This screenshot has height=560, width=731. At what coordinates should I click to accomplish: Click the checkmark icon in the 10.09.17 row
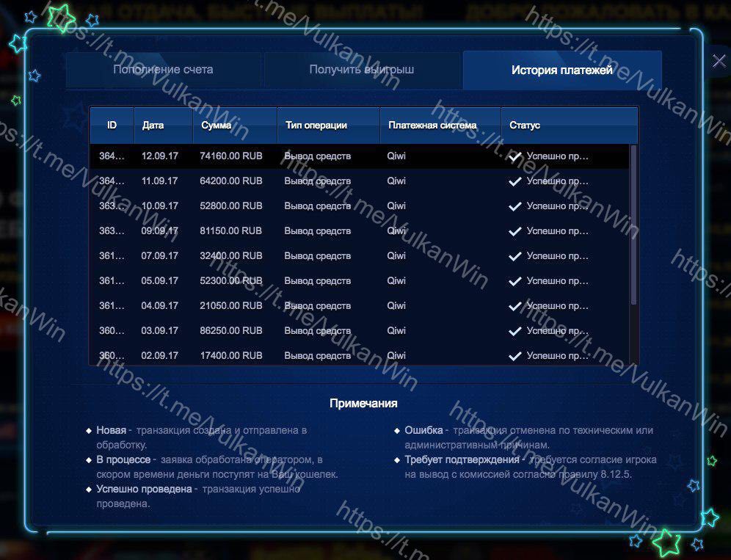[514, 206]
